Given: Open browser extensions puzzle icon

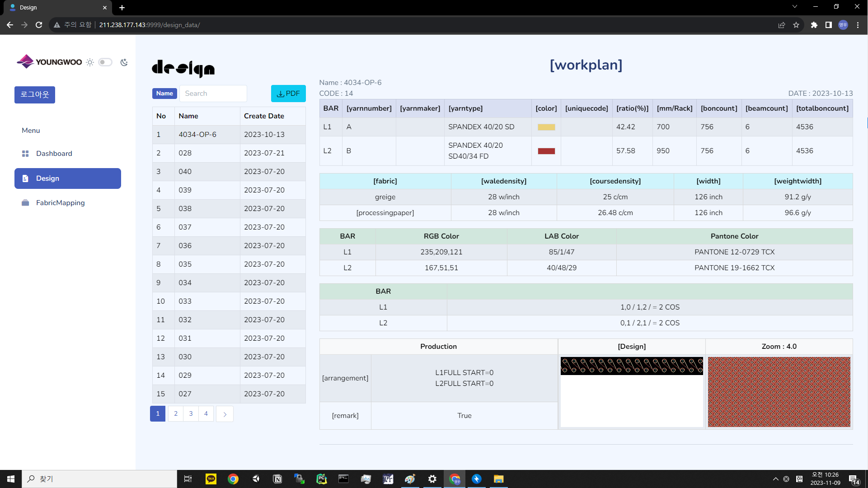Looking at the screenshot, I should (814, 25).
